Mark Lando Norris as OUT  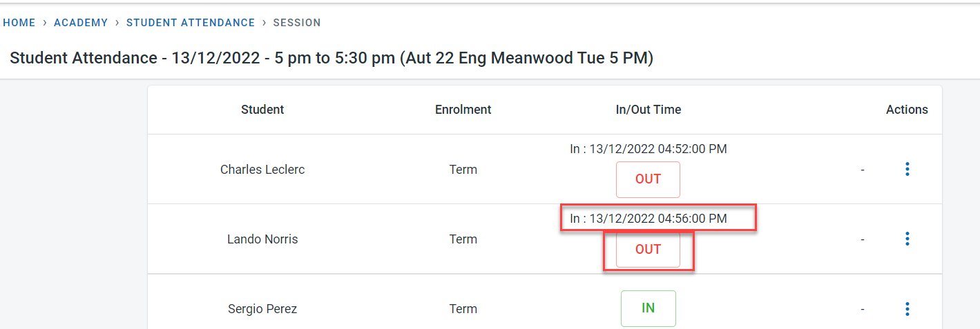[648, 250]
